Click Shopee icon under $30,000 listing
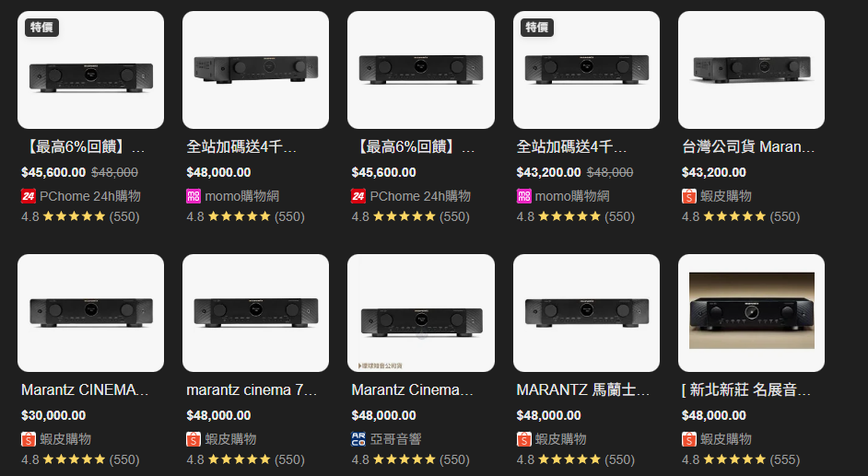 point(29,439)
